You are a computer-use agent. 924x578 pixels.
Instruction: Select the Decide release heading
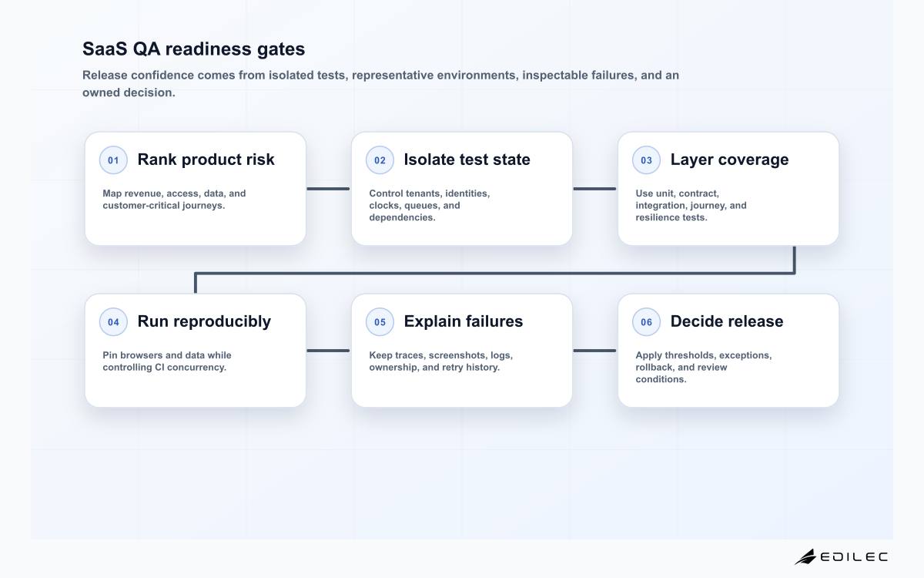tap(726, 321)
